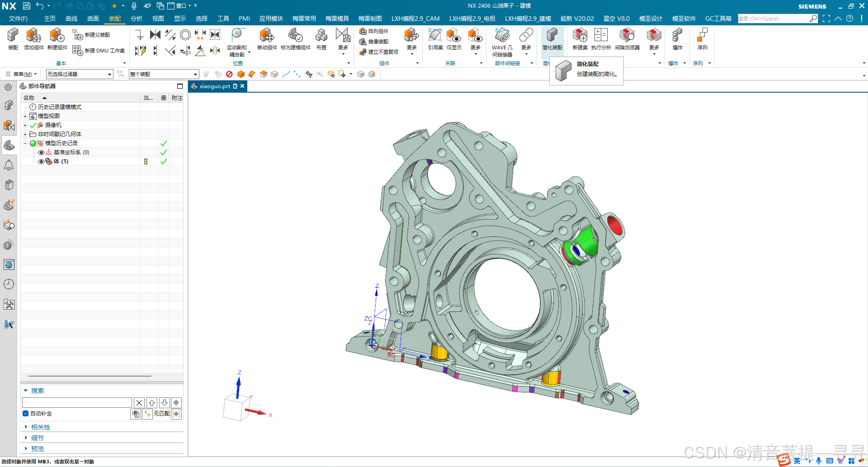Expand the 摄像机 tree node
The height and width of the screenshot is (467, 868).
25,125
